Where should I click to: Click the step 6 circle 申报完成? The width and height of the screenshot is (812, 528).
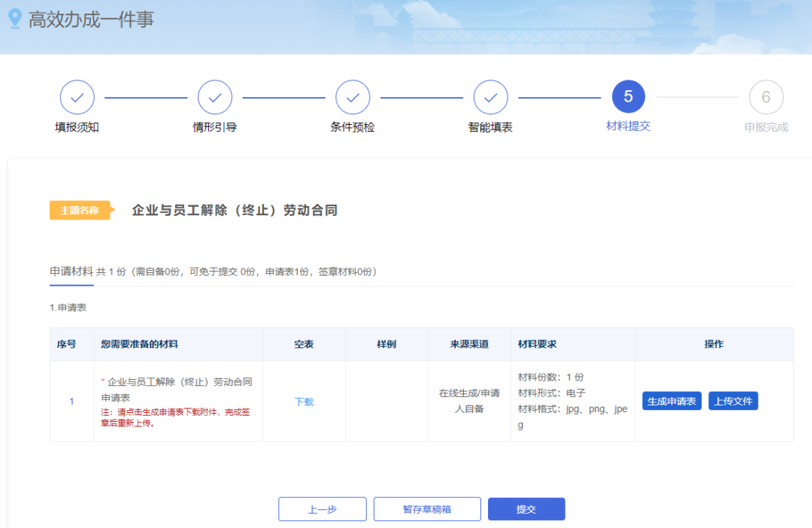[x=766, y=97]
